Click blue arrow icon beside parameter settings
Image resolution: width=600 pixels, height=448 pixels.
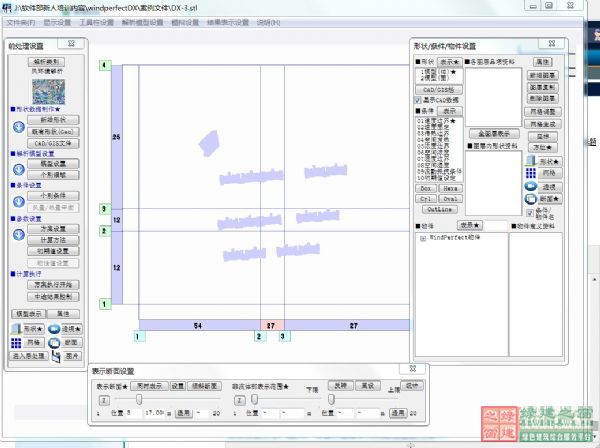click(x=17, y=234)
